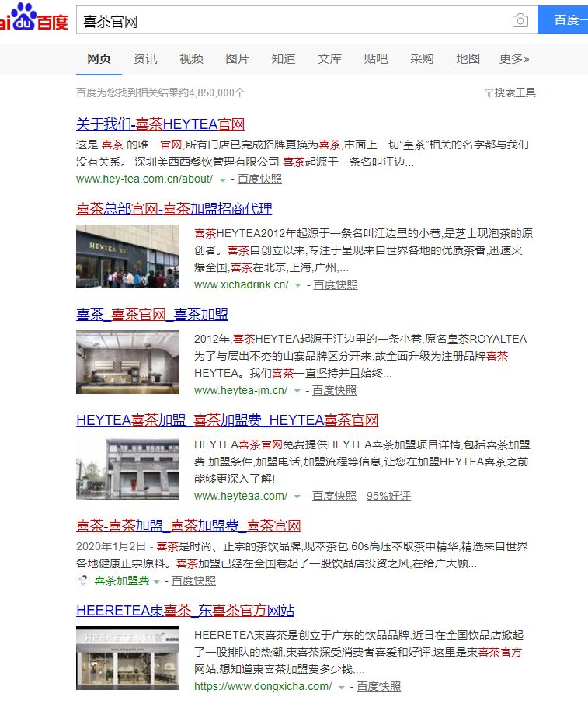Viewport: 588px width, 704px height.
Task: Open result 喜茶总部官网-喜茶加盟招商代理
Action: tap(174, 209)
